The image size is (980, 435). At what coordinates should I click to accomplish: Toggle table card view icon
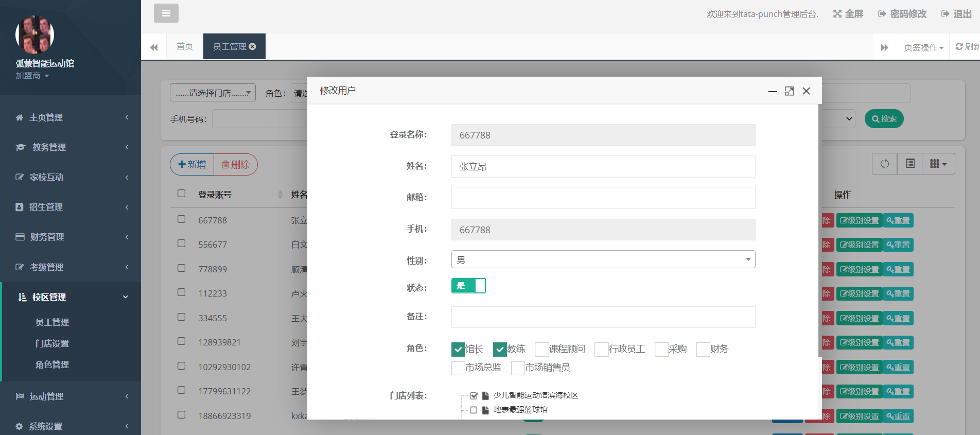click(909, 164)
